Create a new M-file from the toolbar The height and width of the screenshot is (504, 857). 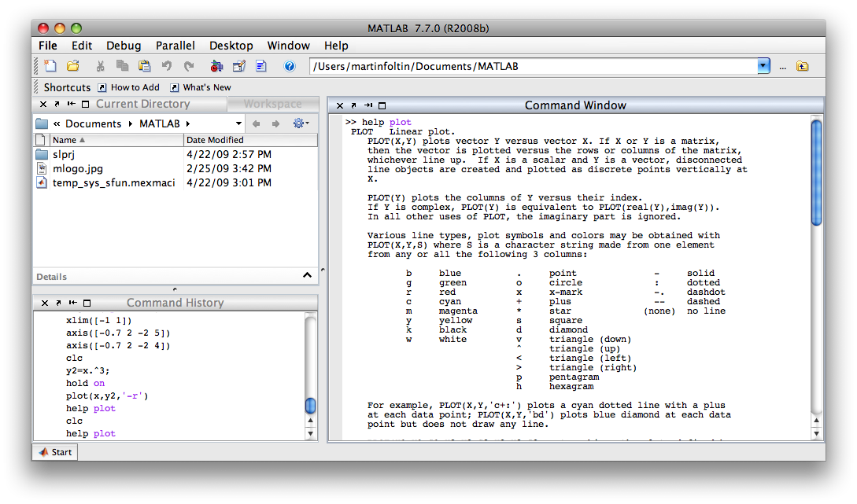pyautogui.click(x=50, y=66)
